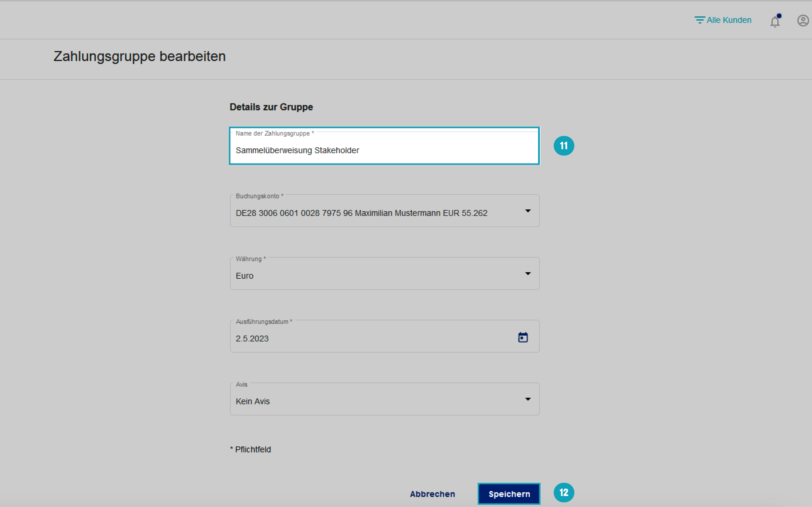Click the DE28 3006 0601 account entry
This screenshot has height=507, width=812.
(x=361, y=213)
